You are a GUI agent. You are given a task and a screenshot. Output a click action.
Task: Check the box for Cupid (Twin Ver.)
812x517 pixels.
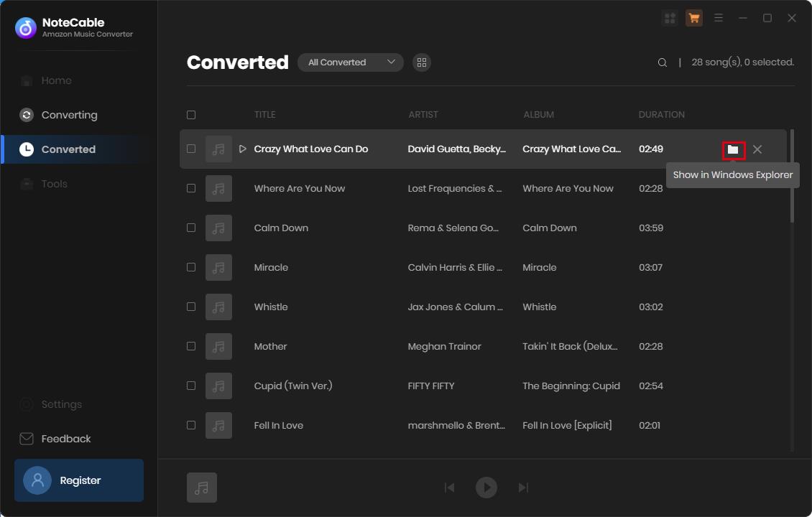[191, 386]
